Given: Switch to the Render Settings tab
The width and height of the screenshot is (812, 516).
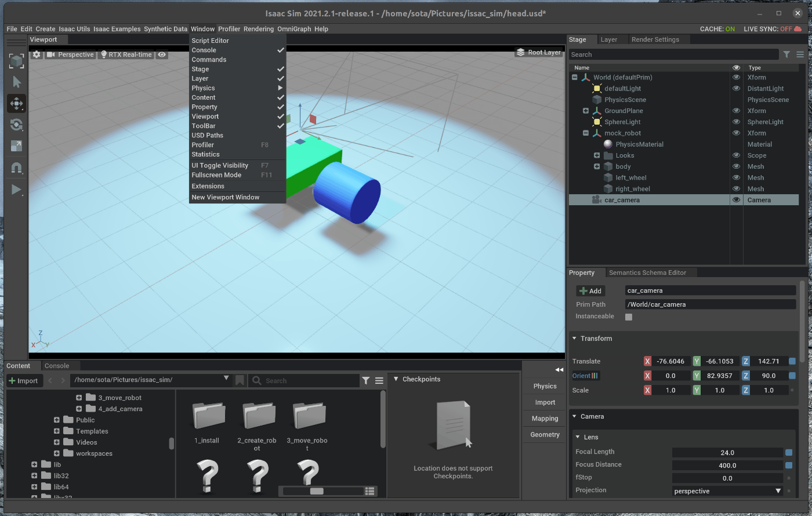Looking at the screenshot, I should click(x=655, y=39).
